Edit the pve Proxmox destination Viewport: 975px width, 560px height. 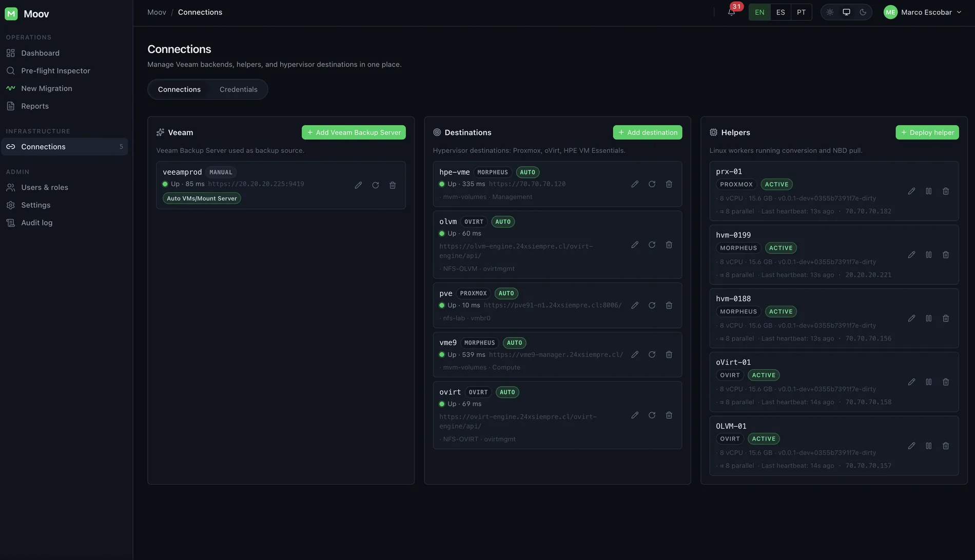pyautogui.click(x=635, y=305)
